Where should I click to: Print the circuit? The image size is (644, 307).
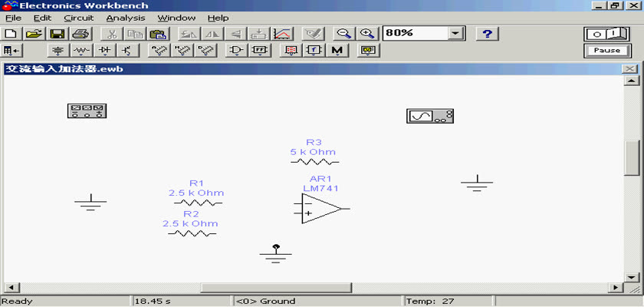(80, 34)
